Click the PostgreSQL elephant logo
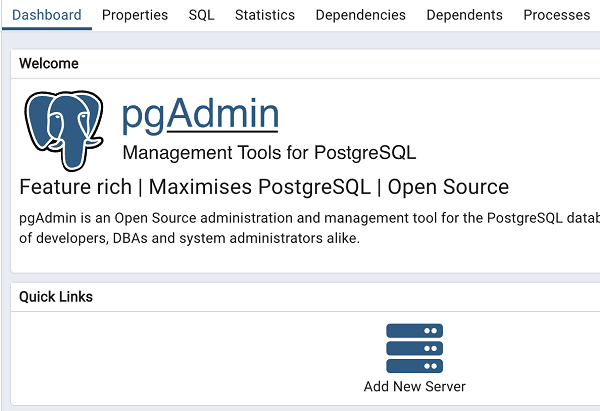Screen dimensions: 600x411 pyautogui.click(x=64, y=130)
